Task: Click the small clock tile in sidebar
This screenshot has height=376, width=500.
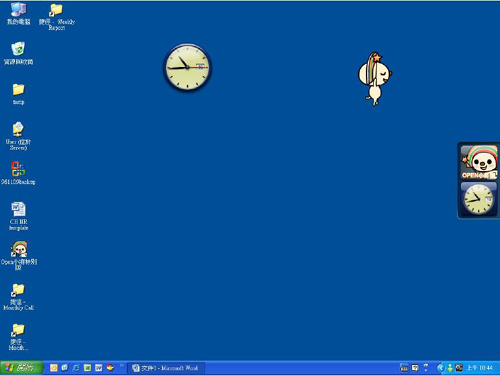Action: coord(479,199)
